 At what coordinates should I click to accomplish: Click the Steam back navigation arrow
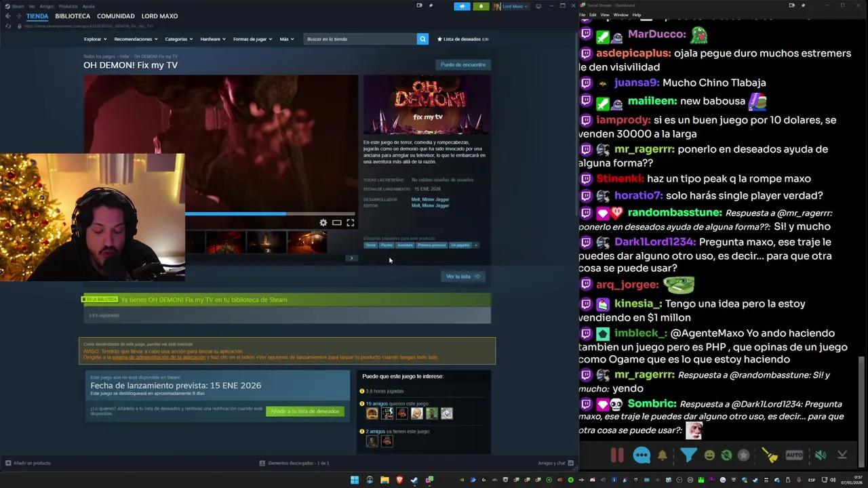tap(7, 16)
